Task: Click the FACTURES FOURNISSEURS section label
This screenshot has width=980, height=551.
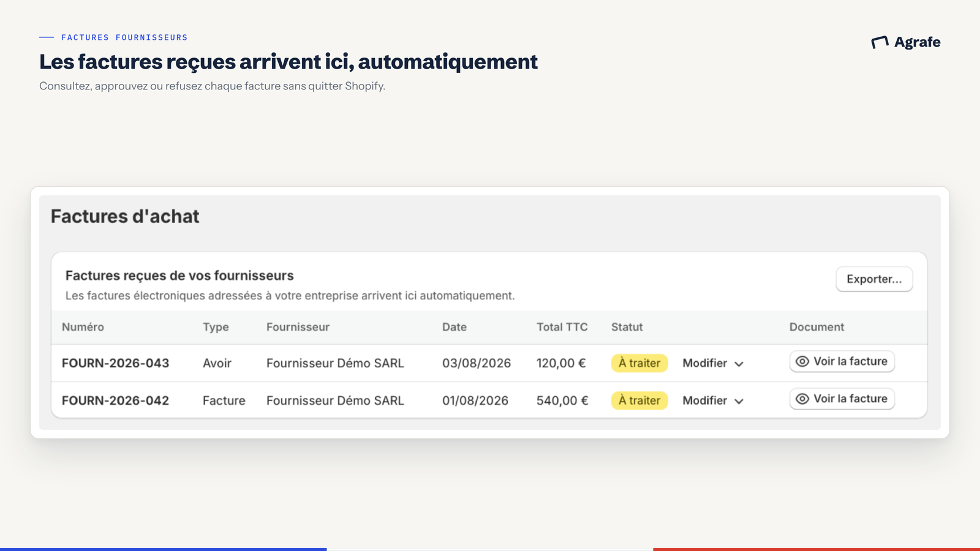Action: pyautogui.click(x=124, y=37)
